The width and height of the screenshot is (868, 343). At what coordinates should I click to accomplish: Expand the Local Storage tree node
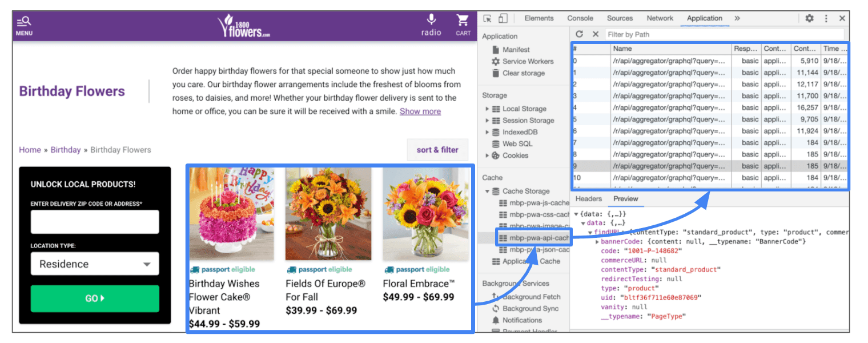[487, 109]
